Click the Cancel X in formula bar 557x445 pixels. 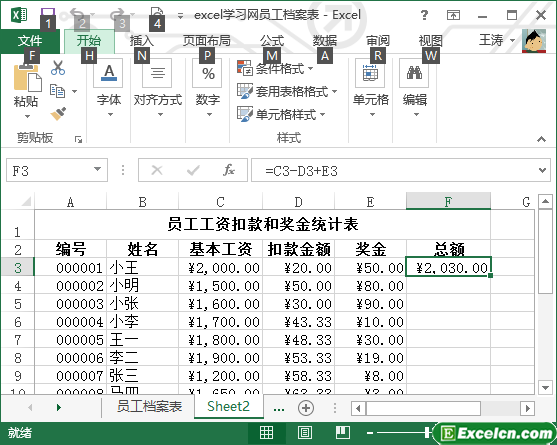click(x=157, y=170)
